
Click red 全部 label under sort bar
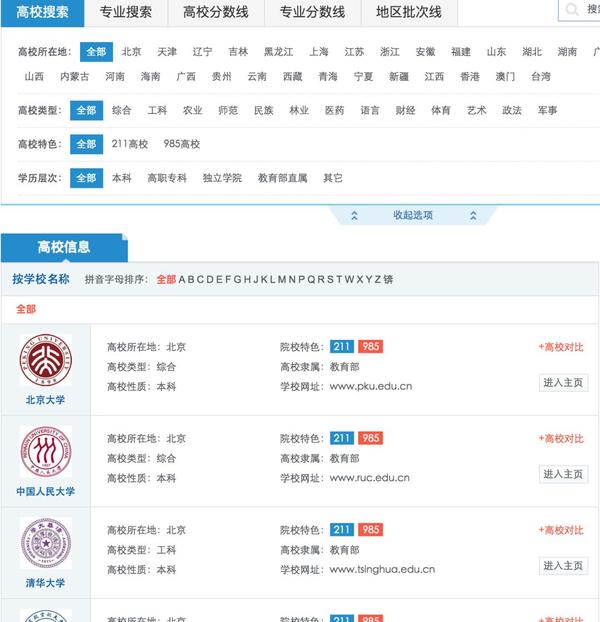point(26,309)
